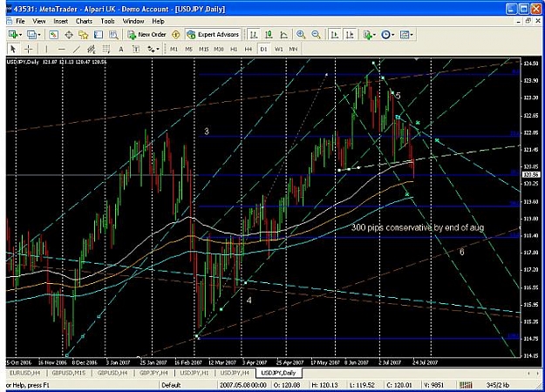Click the Default profile in status bar

tap(171, 385)
